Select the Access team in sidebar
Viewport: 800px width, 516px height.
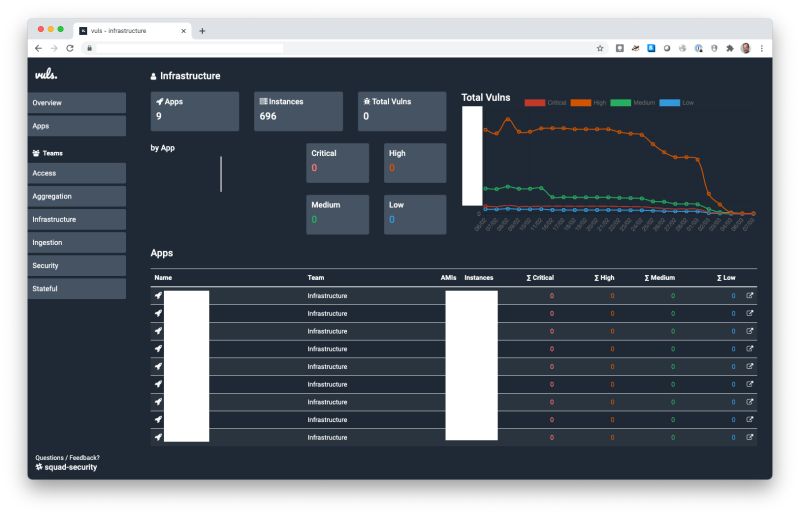tap(77, 173)
